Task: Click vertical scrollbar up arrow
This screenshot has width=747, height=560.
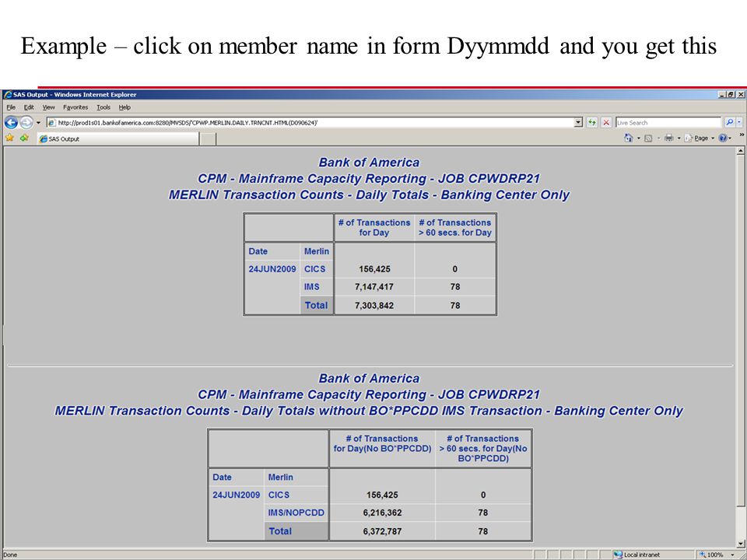Action: 740,152
